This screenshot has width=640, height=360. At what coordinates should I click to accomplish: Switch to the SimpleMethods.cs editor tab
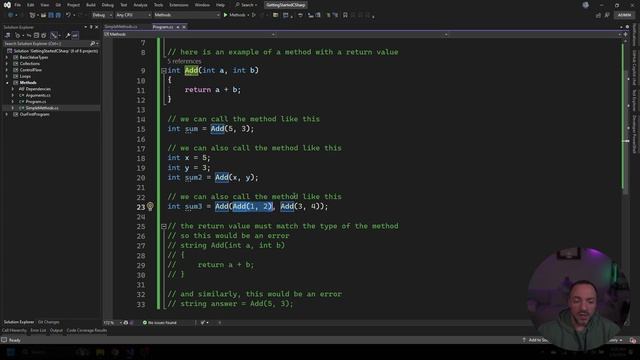(x=121, y=27)
